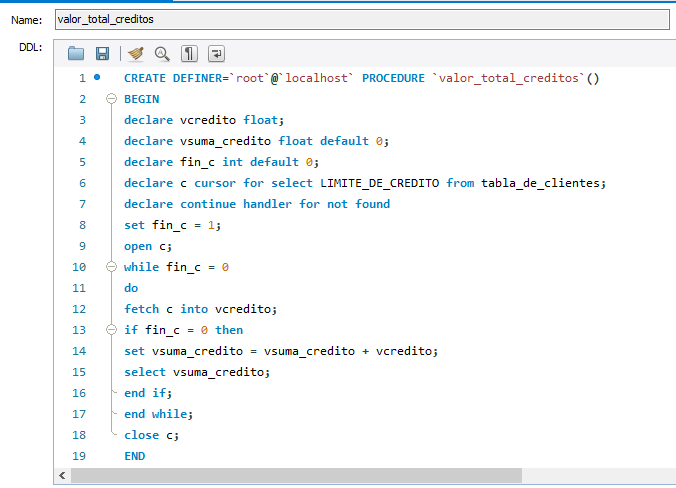Collapse the if block fold marker
This screenshot has width=676, height=488.
pos(111,330)
